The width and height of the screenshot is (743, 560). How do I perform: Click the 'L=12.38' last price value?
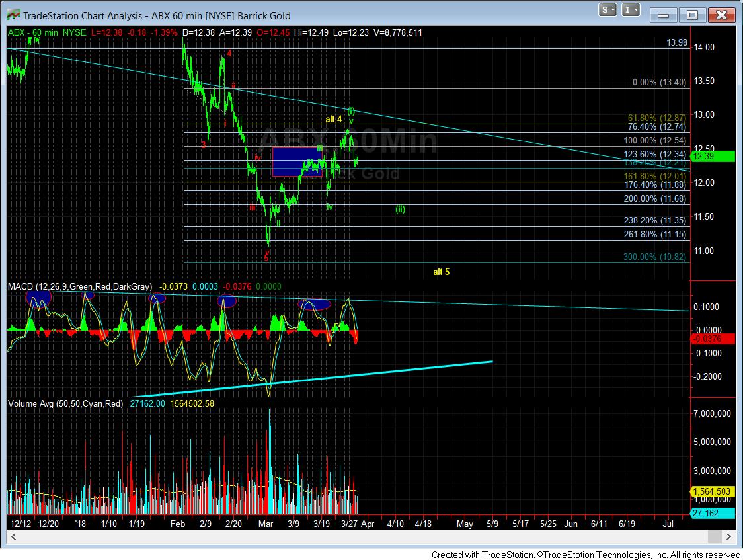(x=106, y=32)
